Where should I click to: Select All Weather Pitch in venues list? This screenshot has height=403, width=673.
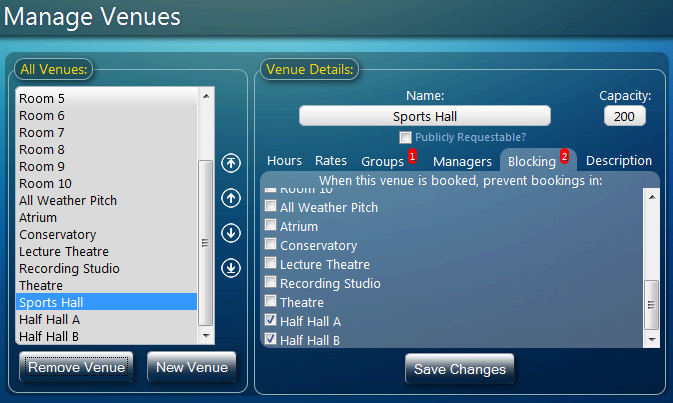click(106, 200)
